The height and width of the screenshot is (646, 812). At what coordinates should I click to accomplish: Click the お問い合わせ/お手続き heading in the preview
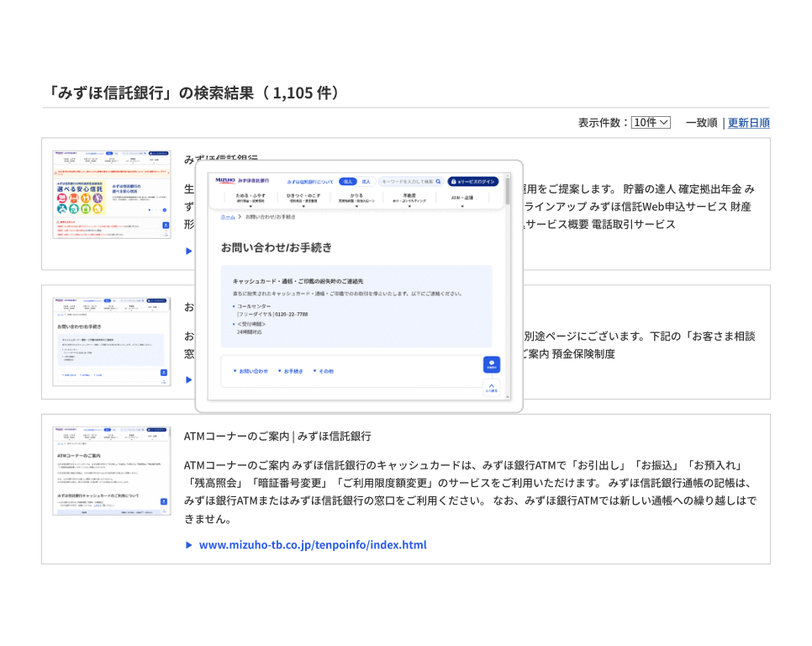pos(277,247)
